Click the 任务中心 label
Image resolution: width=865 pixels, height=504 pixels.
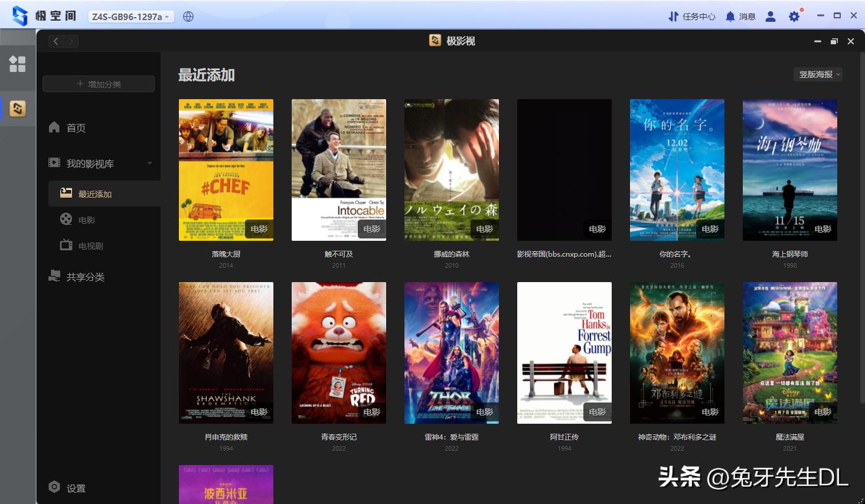[x=699, y=17]
